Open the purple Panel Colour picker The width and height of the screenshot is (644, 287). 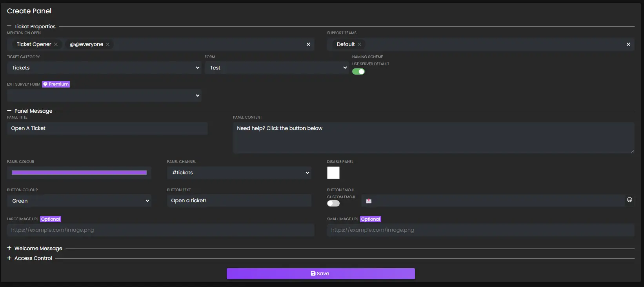pyautogui.click(x=79, y=173)
